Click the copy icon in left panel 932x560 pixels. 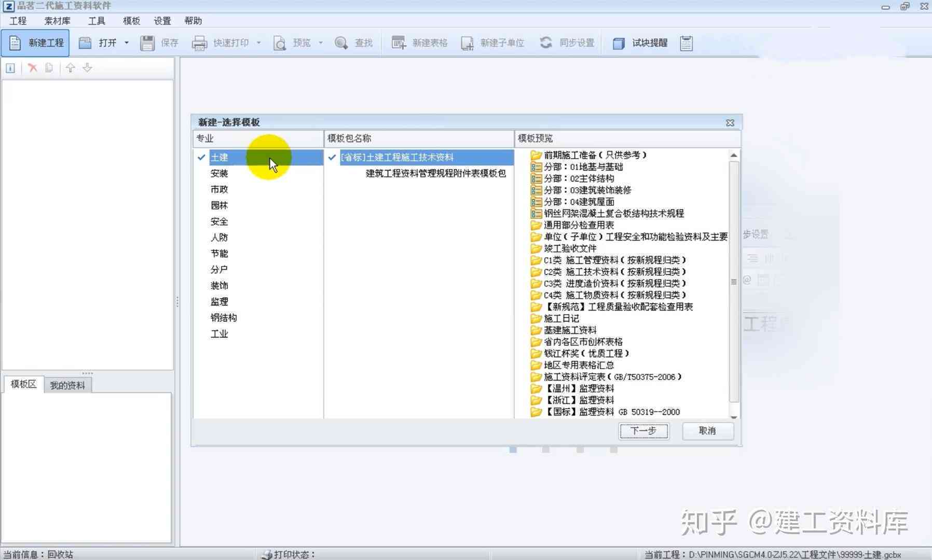(x=49, y=68)
